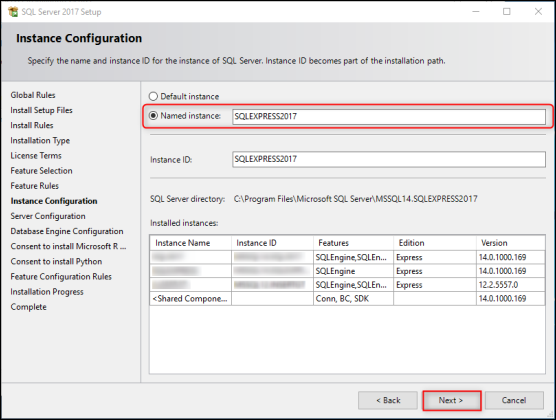Select Global Rules step in sidebar
Viewport: 556px width, 420px height.
(x=33, y=95)
